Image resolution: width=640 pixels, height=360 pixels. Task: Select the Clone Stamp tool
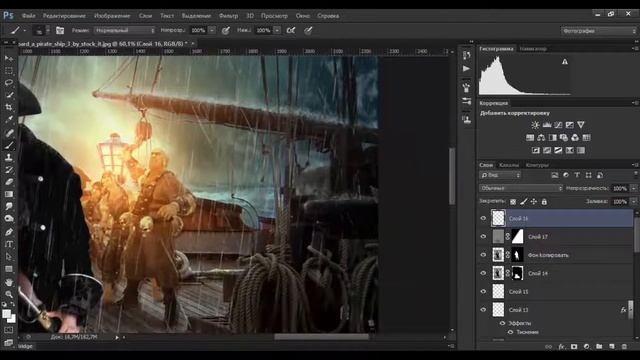click(9, 158)
